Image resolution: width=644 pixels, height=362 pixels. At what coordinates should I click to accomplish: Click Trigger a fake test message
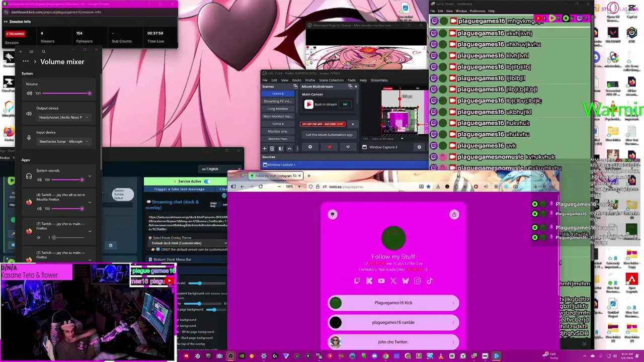coord(179,189)
